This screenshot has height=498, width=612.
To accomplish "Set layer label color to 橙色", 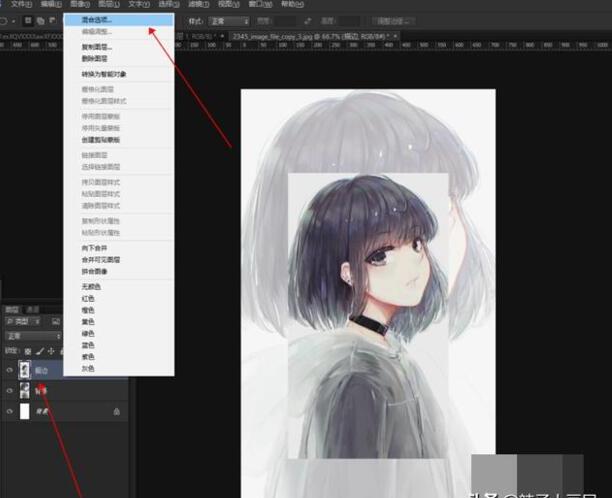I will [119, 310].
